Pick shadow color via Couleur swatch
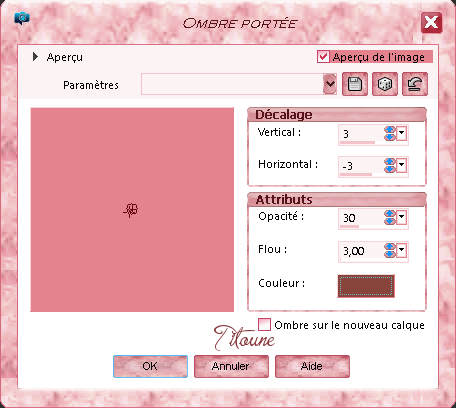 (366, 286)
